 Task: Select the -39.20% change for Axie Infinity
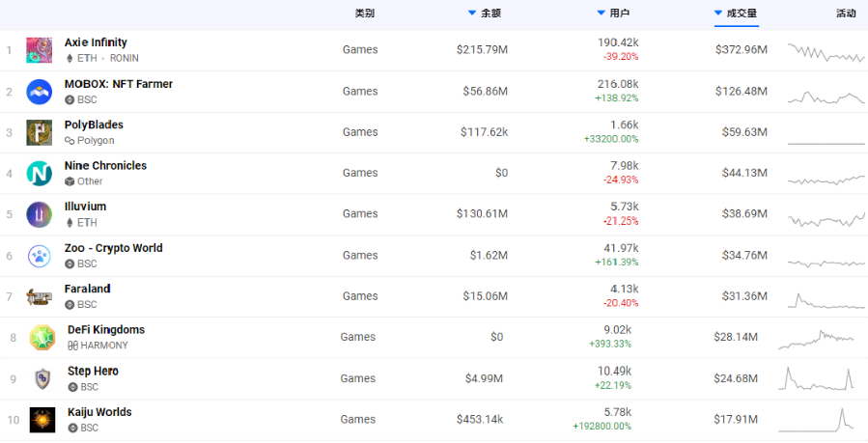point(619,56)
